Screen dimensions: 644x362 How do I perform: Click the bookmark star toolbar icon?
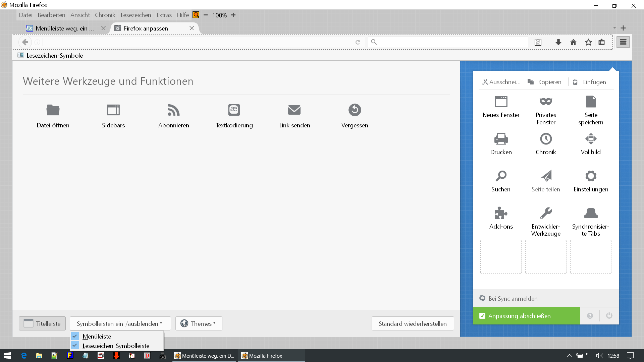pos(588,42)
